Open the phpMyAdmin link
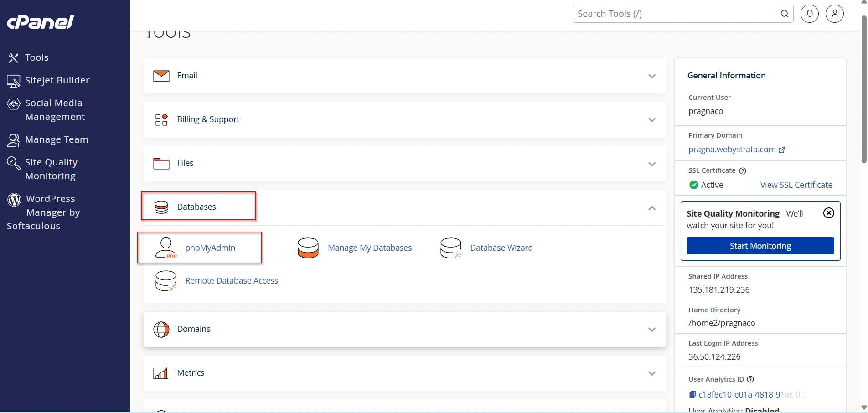The height and width of the screenshot is (413, 868). [x=210, y=248]
